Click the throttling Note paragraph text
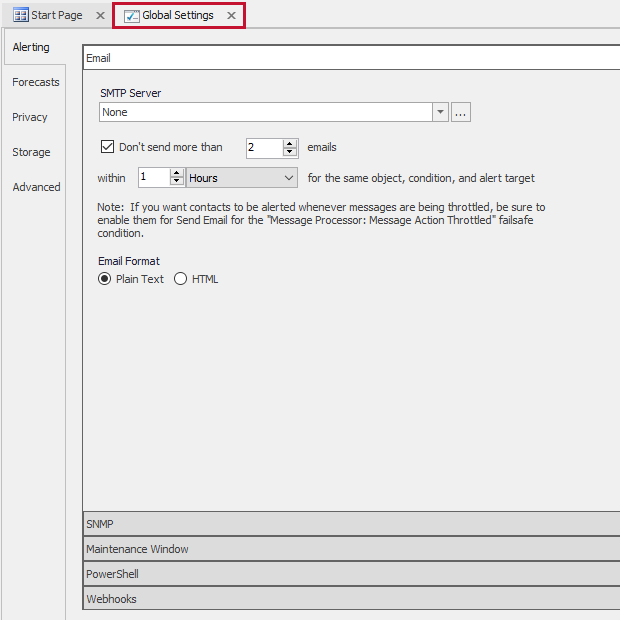The image size is (620, 620). [321, 220]
